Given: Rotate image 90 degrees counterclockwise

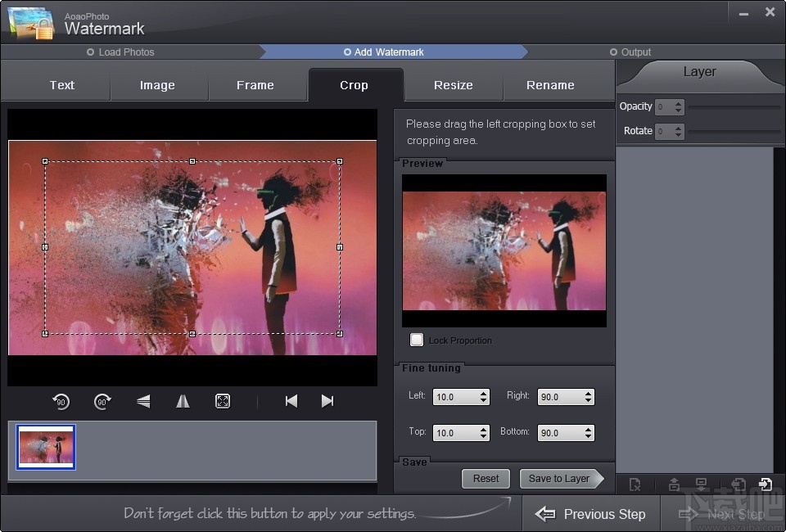Looking at the screenshot, I should pos(61,401).
